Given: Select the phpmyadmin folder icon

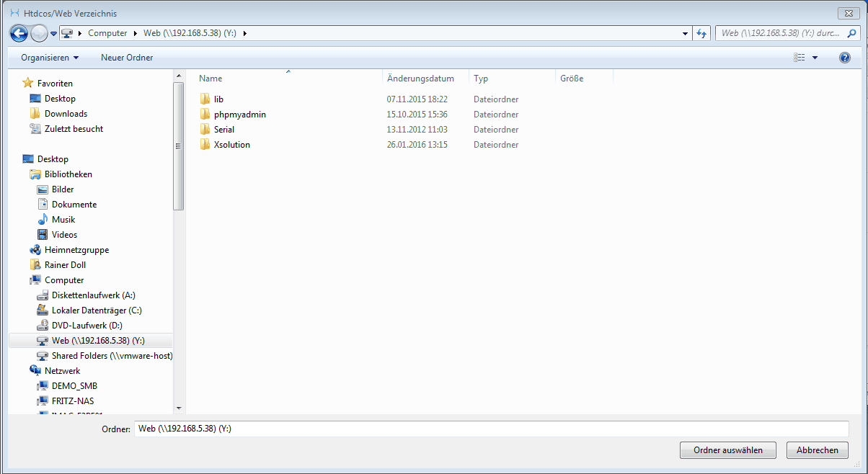Looking at the screenshot, I should 205,115.
